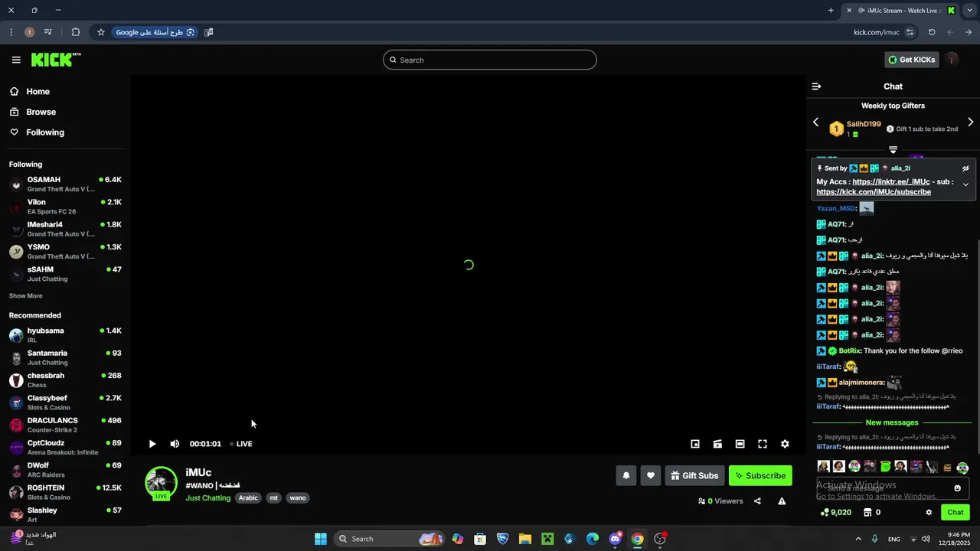Go to next weekly gifters page
The width and height of the screenshot is (980, 551).
tap(971, 122)
